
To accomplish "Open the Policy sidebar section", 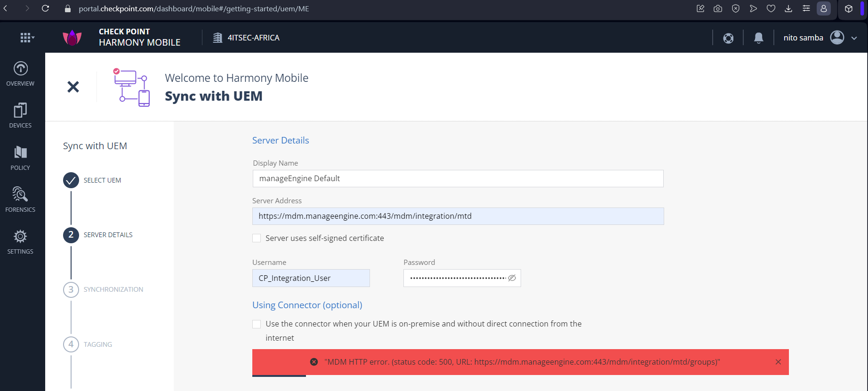I will click(20, 158).
